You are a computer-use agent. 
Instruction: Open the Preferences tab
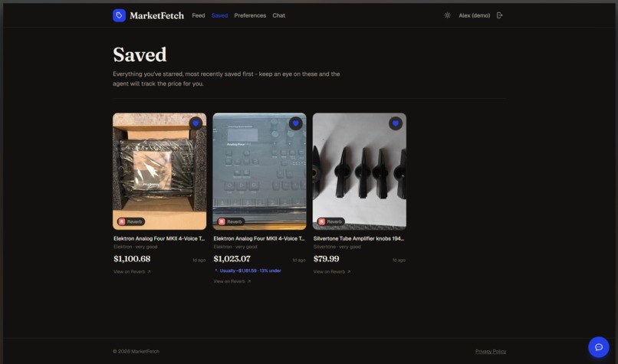click(x=250, y=15)
